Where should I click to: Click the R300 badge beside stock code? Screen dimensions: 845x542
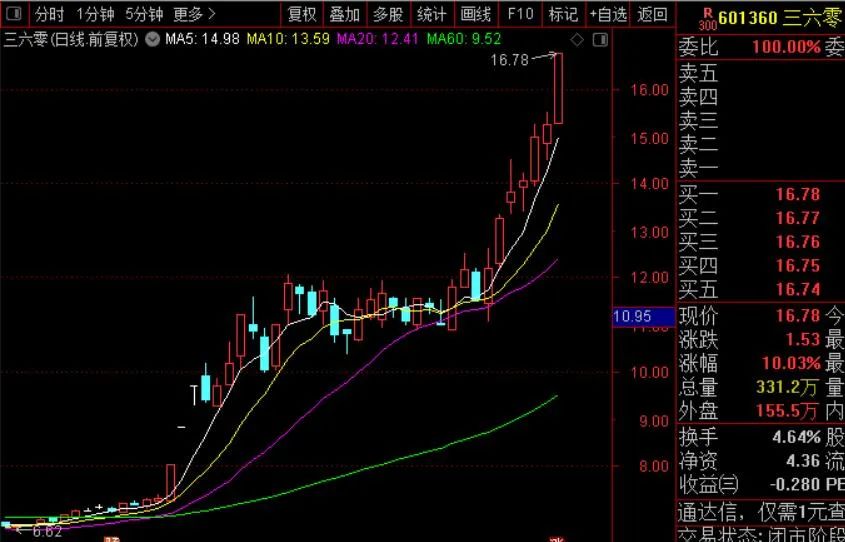pyautogui.click(x=708, y=19)
